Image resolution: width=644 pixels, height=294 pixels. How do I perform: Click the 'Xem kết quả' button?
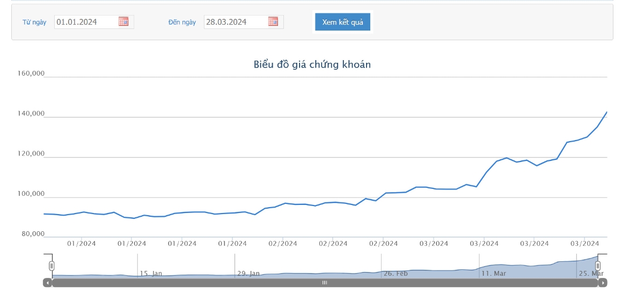pyautogui.click(x=342, y=22)
